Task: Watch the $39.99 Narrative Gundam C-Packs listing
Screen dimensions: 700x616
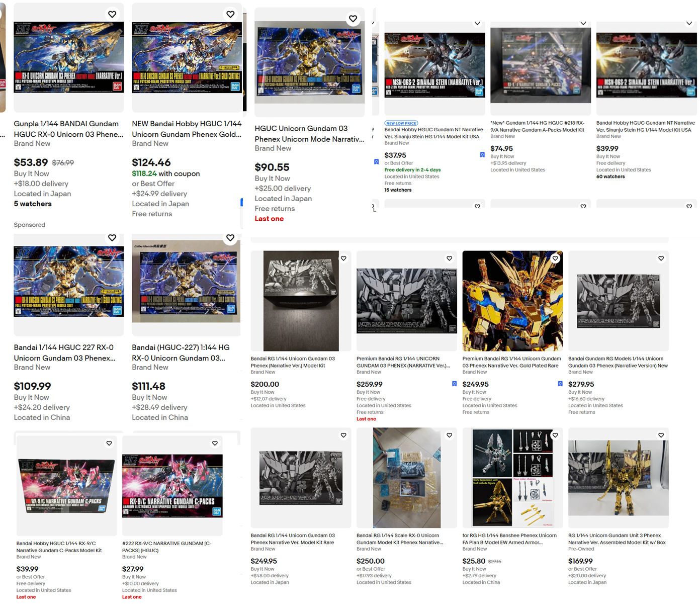Action: pos(109,443)
